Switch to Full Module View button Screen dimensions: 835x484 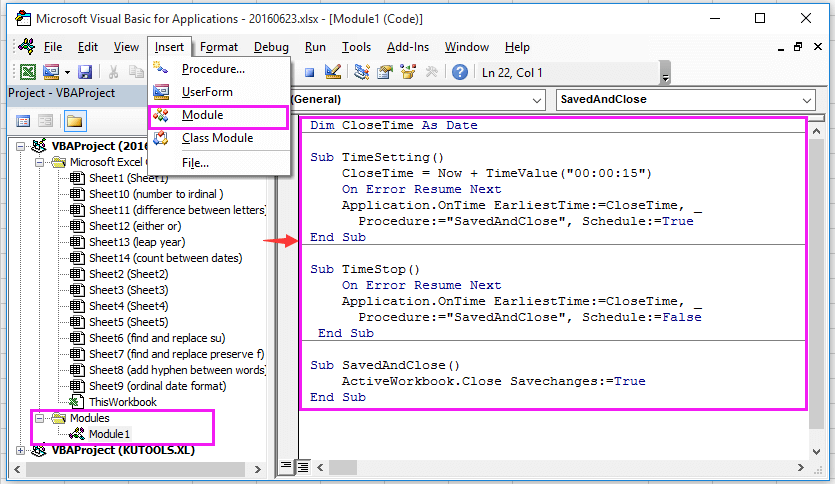pyautogui.click(x=300, y=466)
